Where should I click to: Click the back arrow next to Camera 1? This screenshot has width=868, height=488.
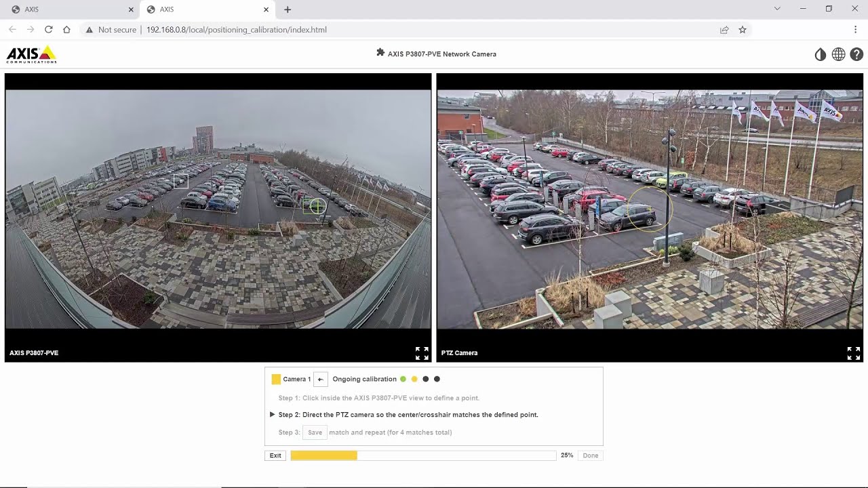321,379
